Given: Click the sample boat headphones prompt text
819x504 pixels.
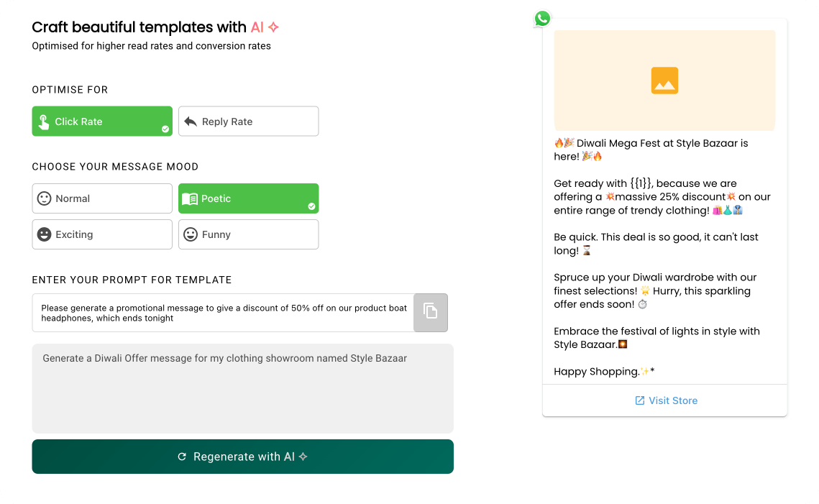Looking at the screenshot, I should click(223, 313).
